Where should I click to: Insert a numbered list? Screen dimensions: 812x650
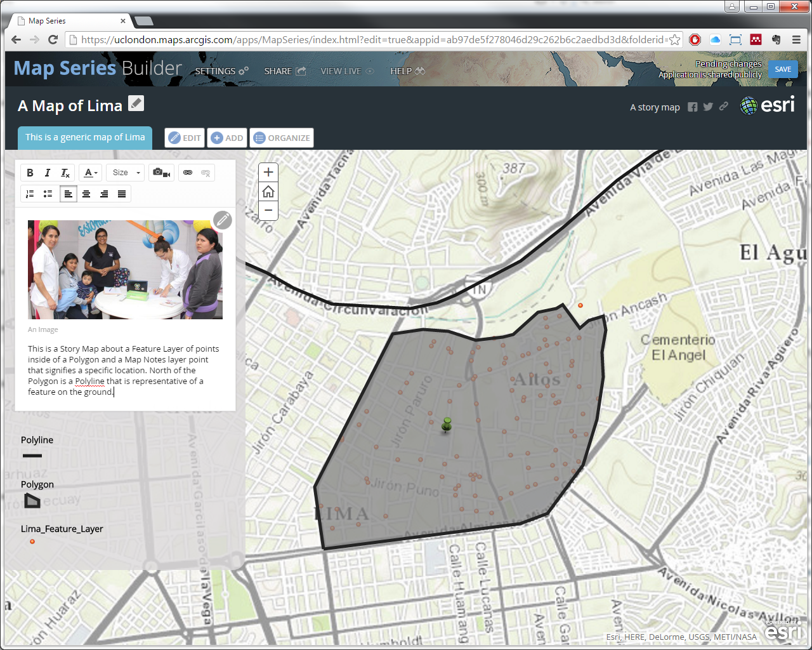[30, 194]
